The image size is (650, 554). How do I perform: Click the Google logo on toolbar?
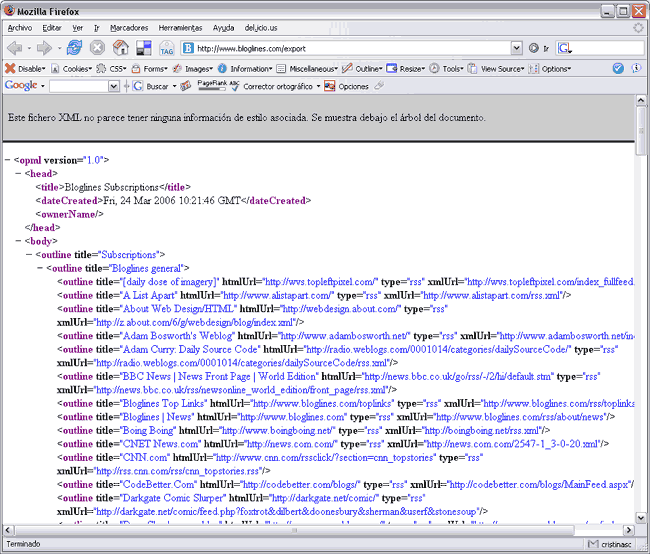[21, 85]
